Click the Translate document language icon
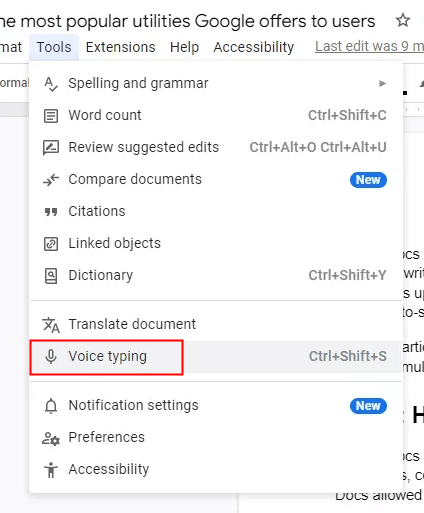 (x=51, y=325)
